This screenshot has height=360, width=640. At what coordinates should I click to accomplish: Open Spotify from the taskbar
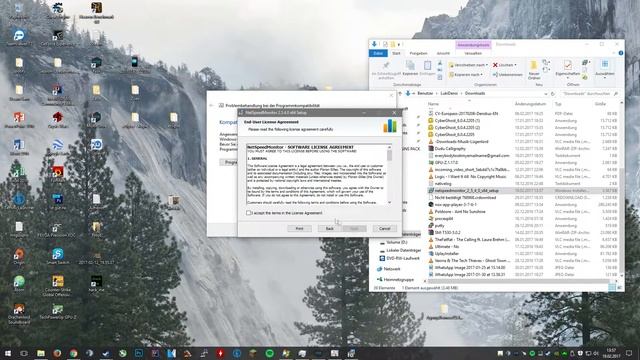269,353
